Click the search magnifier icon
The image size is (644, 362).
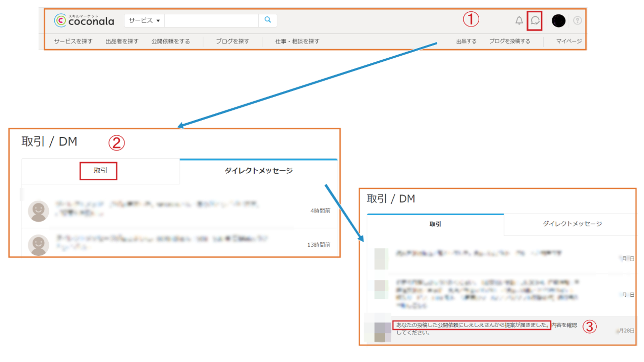(267, 20)
